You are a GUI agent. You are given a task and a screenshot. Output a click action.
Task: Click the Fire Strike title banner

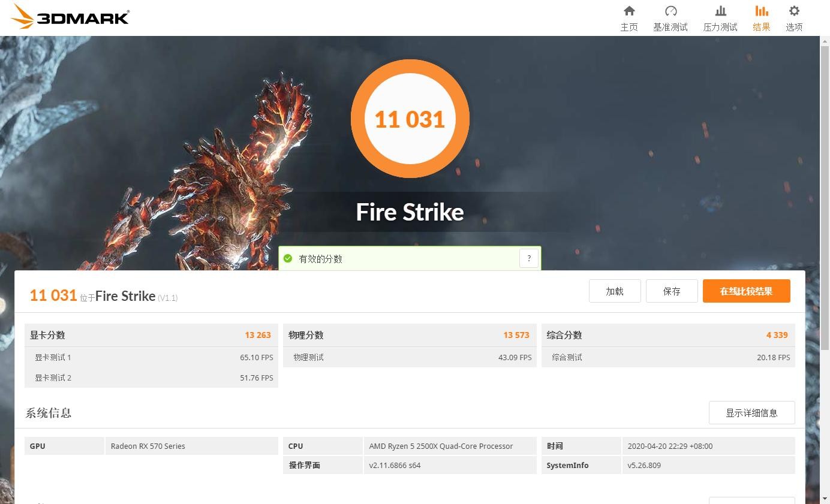click(410, 212)
